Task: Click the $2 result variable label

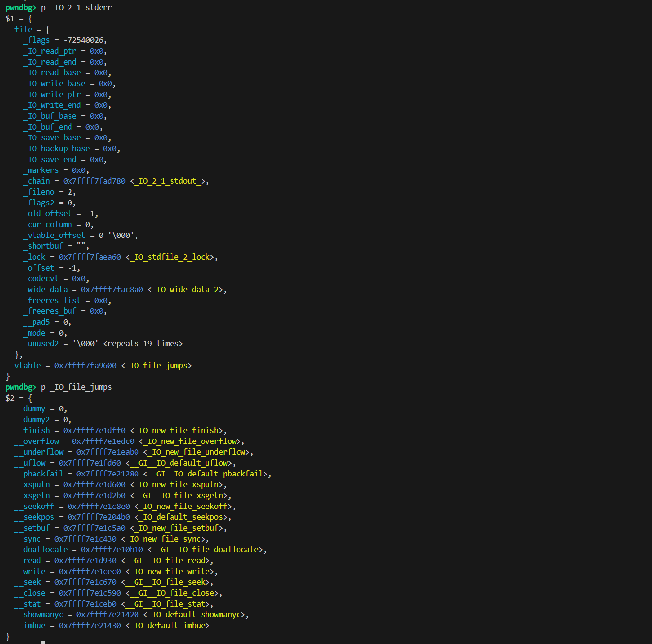Action: coord(10,398)
